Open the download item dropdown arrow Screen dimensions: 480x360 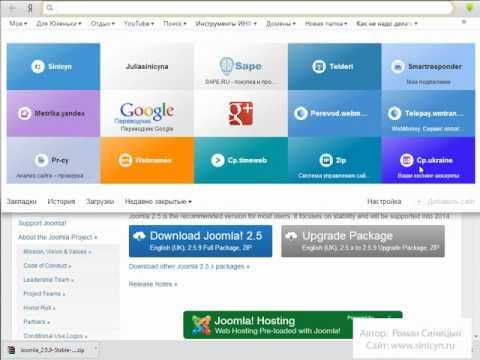[x=95, y=349]
